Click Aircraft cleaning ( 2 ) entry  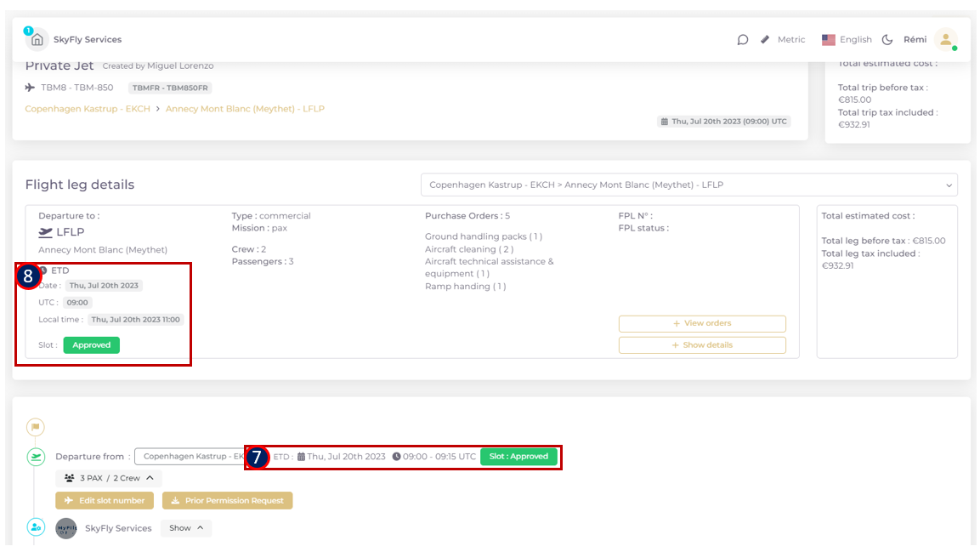pos(469,249)
